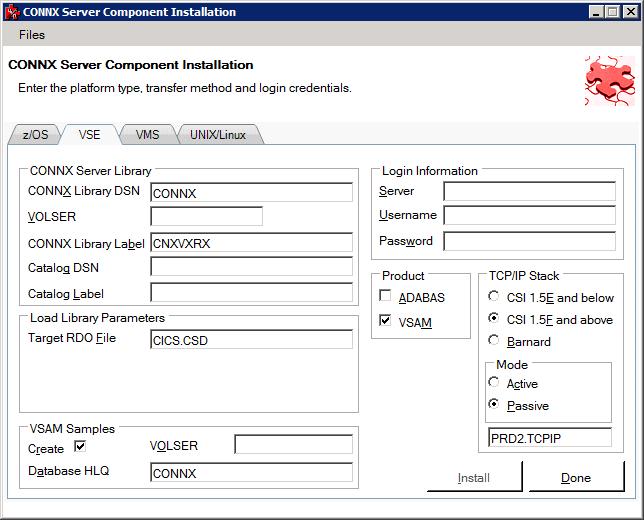Switch to the z/OS tab
Image resolution: width=644 pixels, height=520 pixels.
tap(35, 135)
